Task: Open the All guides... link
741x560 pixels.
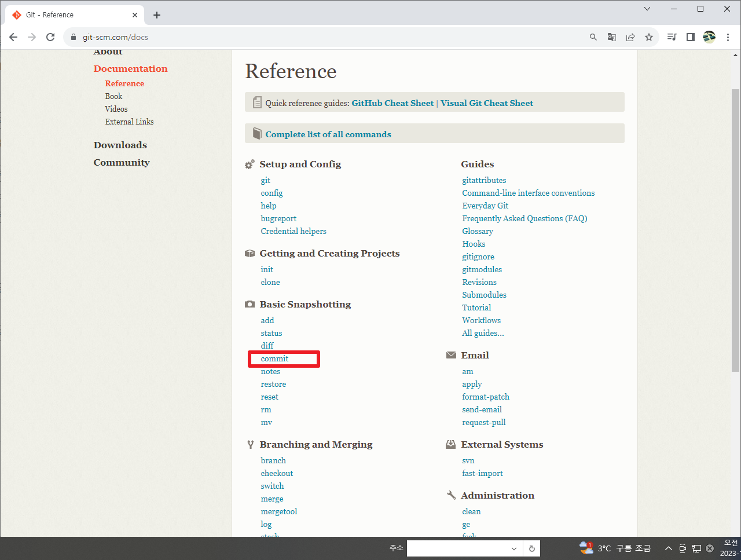Action: point(483,333)
